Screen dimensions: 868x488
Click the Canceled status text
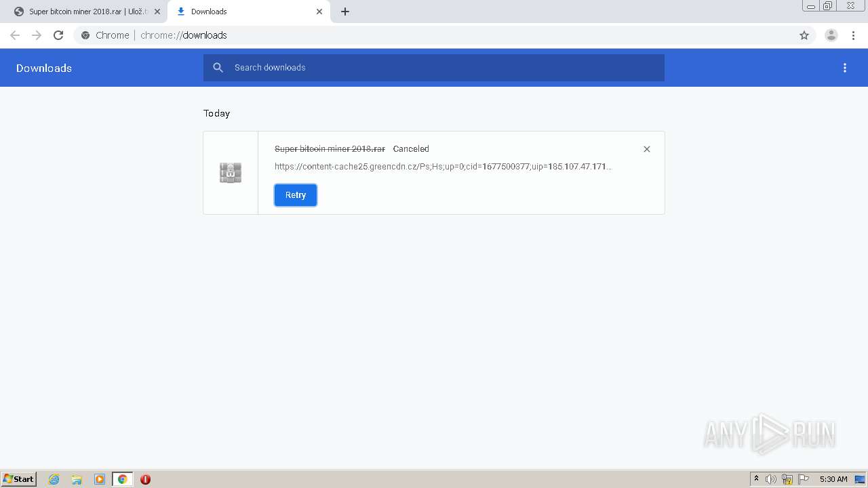pyautogui.click(x=411, y=149)
